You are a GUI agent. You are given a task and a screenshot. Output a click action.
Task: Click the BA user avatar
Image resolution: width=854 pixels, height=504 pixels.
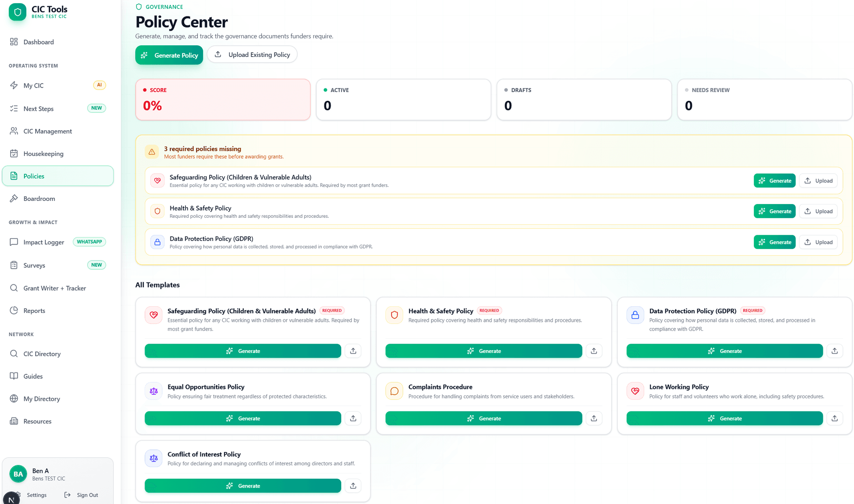[x=18, y=474]
